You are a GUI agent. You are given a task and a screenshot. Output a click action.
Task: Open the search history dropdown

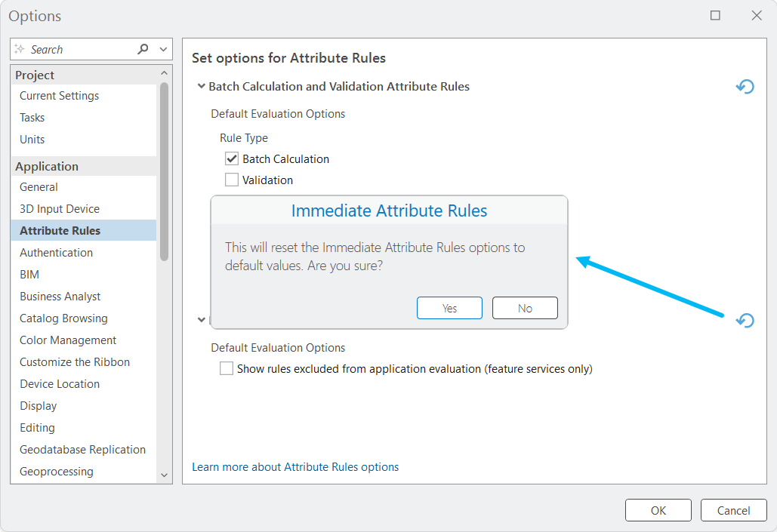164,48
